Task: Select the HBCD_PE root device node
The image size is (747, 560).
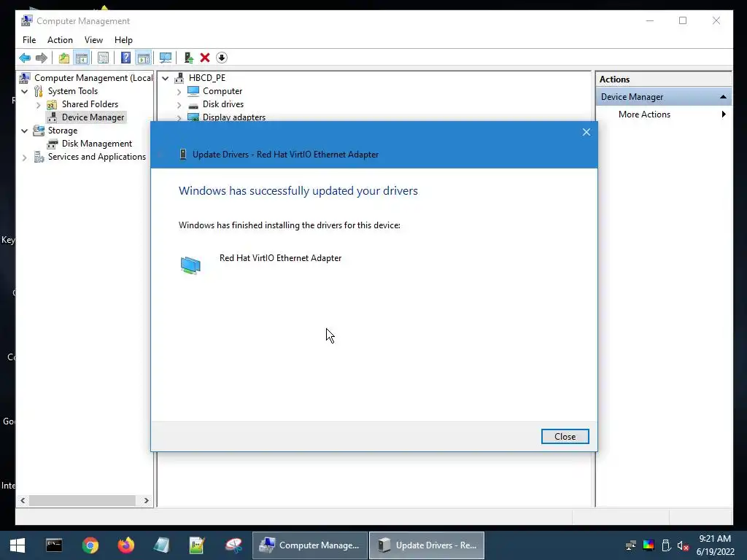Action: [206, 78]
